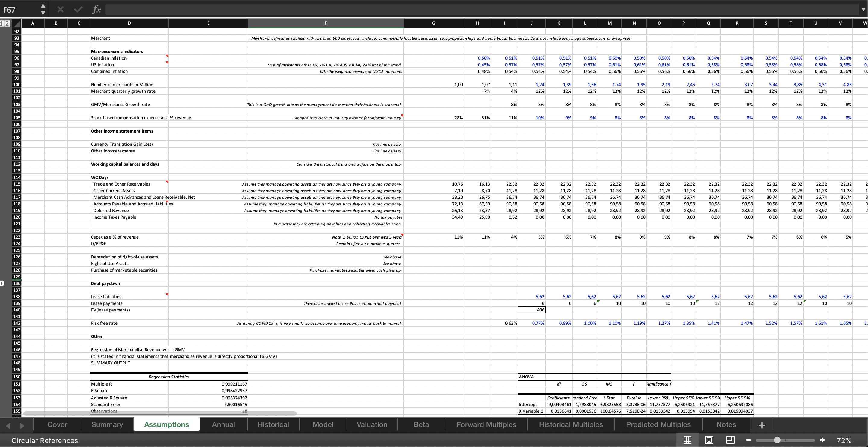Click the Number of merchants in Million cell

pyautogui.click(x=129, y=85)
